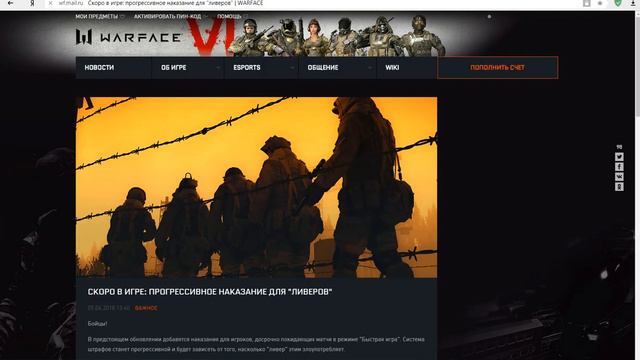This screenshot has width=640, height=360.
Task: Click the soldiers behind barbed wire image
Action: pyautogui.click(x=256, y=187)
